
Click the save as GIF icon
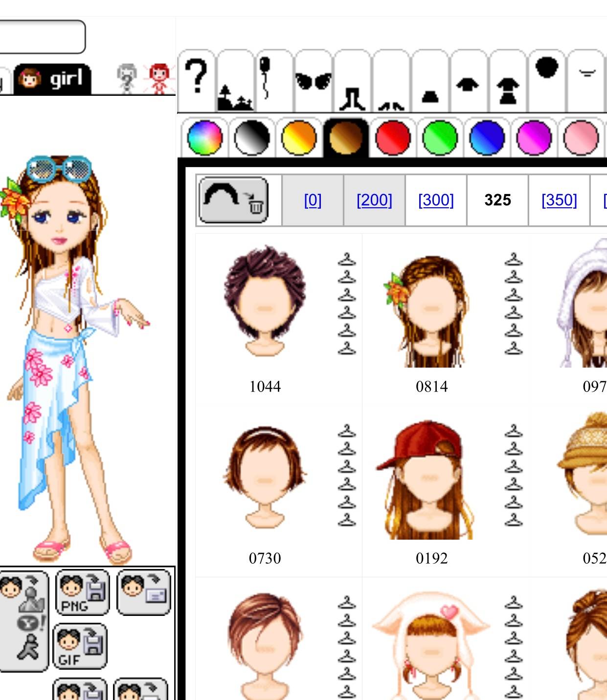pos(79,646)
